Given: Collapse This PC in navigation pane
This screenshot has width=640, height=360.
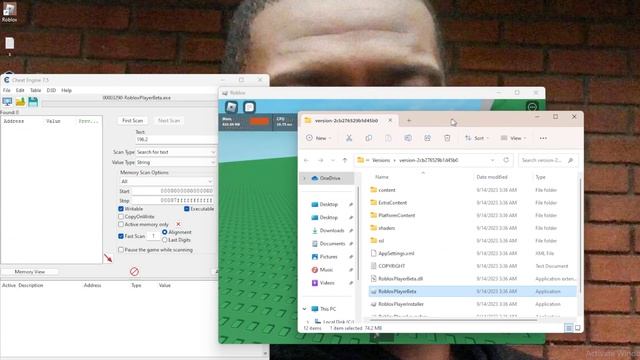Looking at the screenshot, I should (x=304, y=309).
